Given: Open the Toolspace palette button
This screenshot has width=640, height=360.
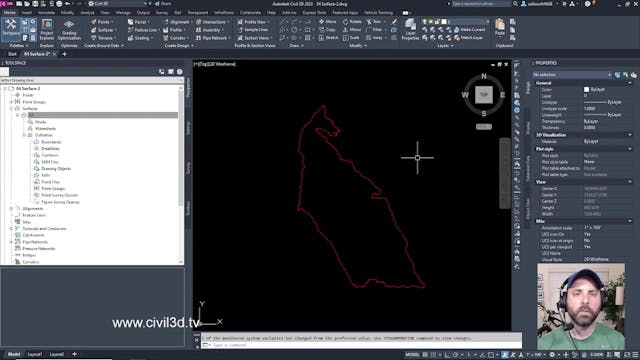Looking at the screenshot, I should click(11, 29).
